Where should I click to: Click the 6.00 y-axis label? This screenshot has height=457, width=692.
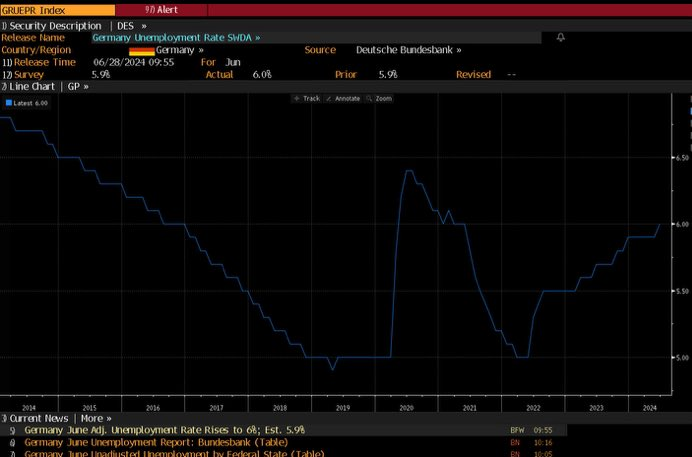682,224
